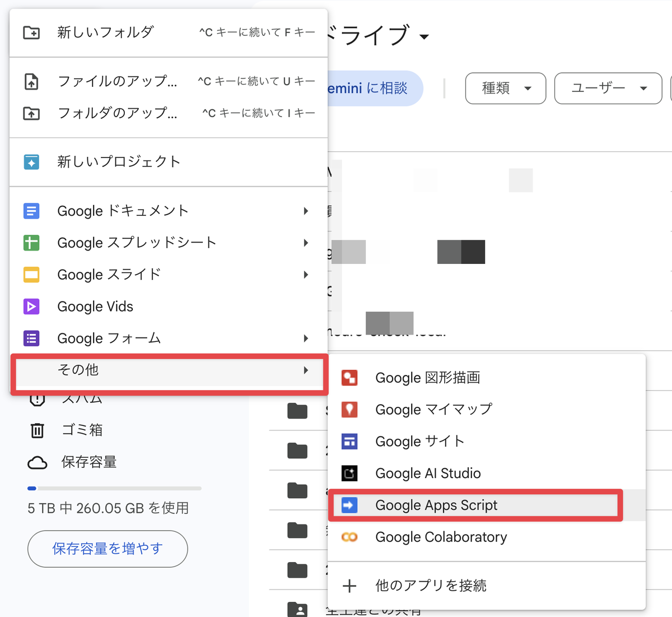Viewport: 672px width, 617px height.
Task: Choose ファイルのアップロード menu entry
Action: tap(169, 81)
